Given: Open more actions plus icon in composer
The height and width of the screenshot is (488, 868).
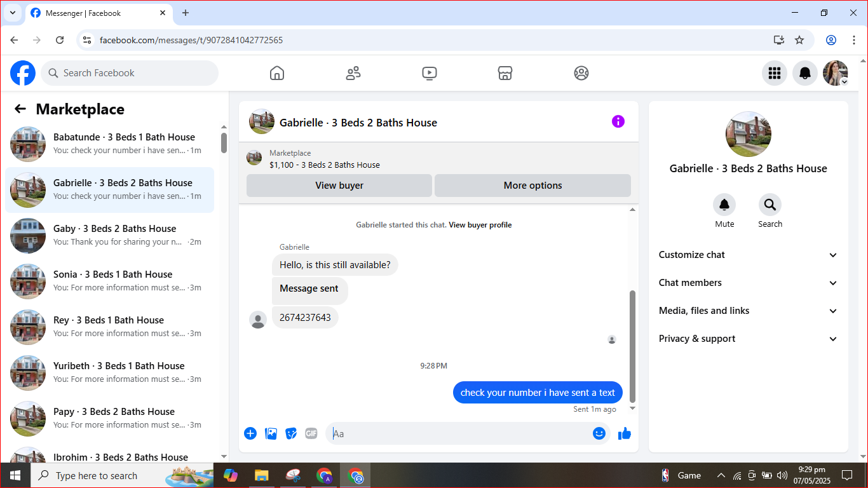Looking at the screenshot, I should click(250, 433).
